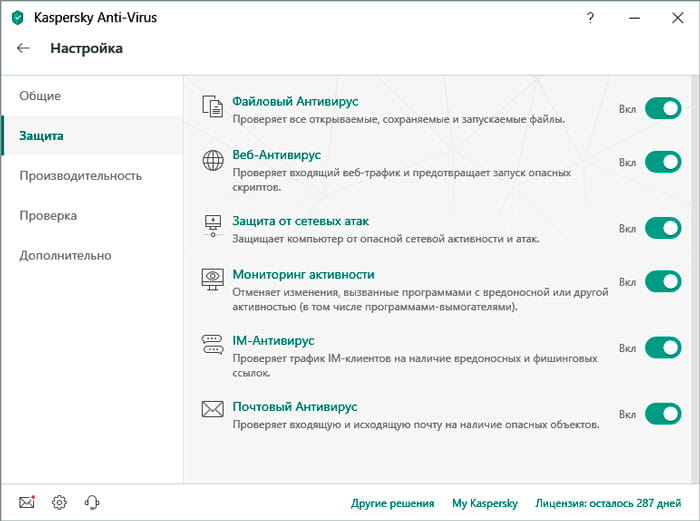This screenshot has width=700, height=521.
Task: Open Мониторинг активности settings link
Action: click(x=303, y=274)
